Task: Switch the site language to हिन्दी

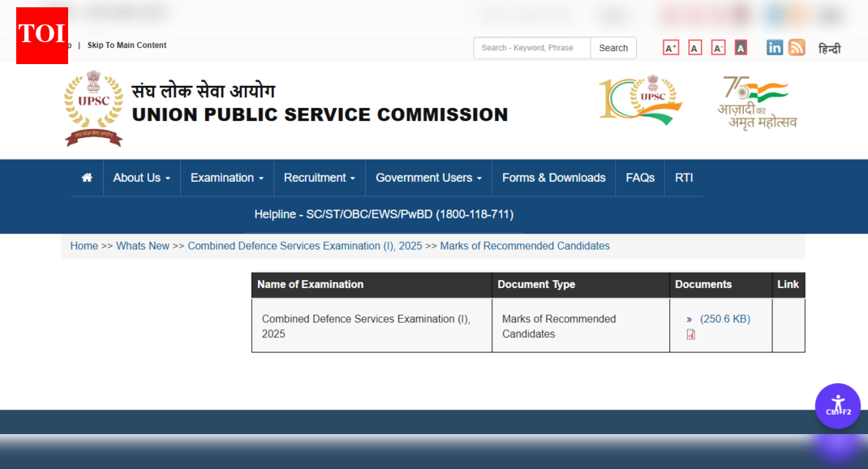Action: tap(830, 49)
